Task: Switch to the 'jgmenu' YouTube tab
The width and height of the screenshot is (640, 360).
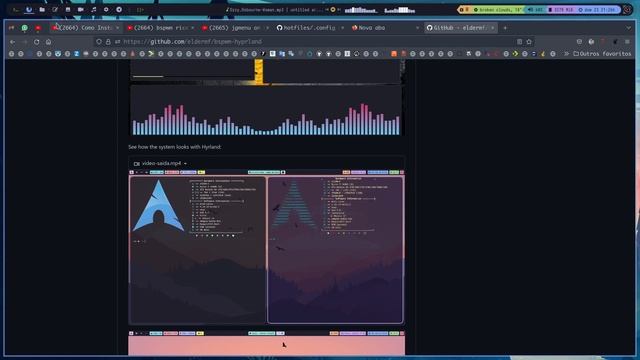Action: point(235,28)
